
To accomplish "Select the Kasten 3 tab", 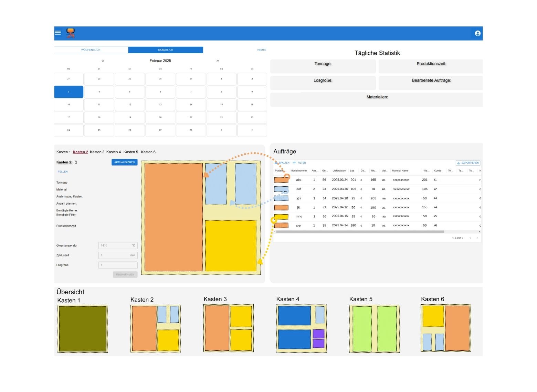I will (97, 152).
